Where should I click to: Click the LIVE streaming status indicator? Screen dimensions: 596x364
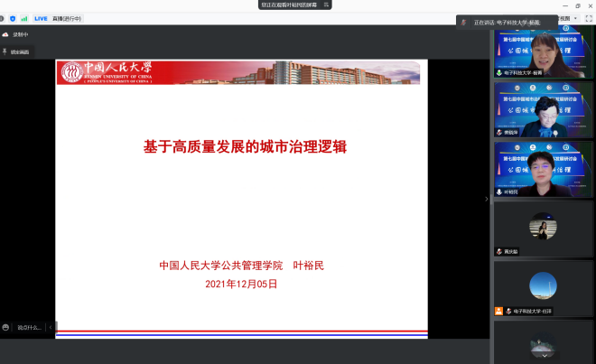tap(41, 19)
